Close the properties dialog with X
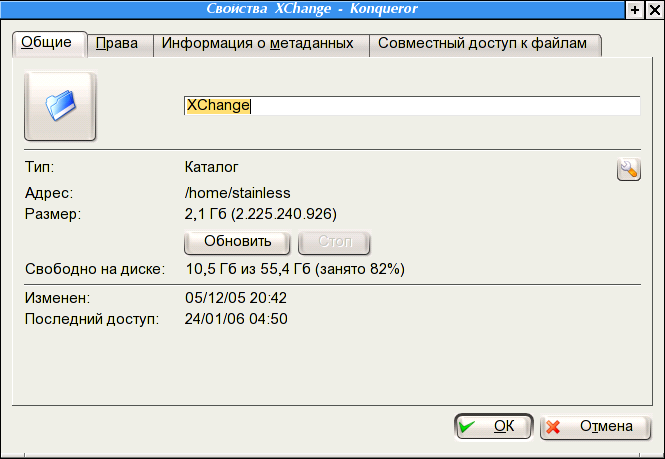665x459 pixels. 654,10
